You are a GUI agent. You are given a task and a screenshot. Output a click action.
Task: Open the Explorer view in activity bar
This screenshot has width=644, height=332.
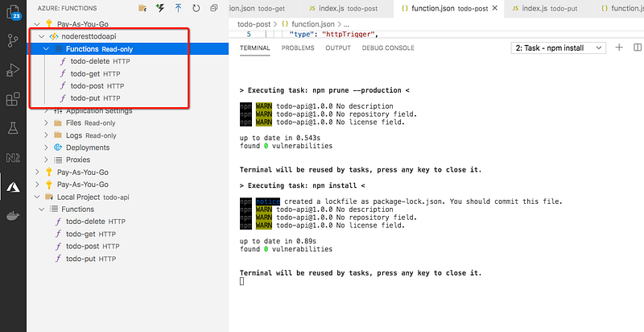pyautogui.click(x=13, y=12)
